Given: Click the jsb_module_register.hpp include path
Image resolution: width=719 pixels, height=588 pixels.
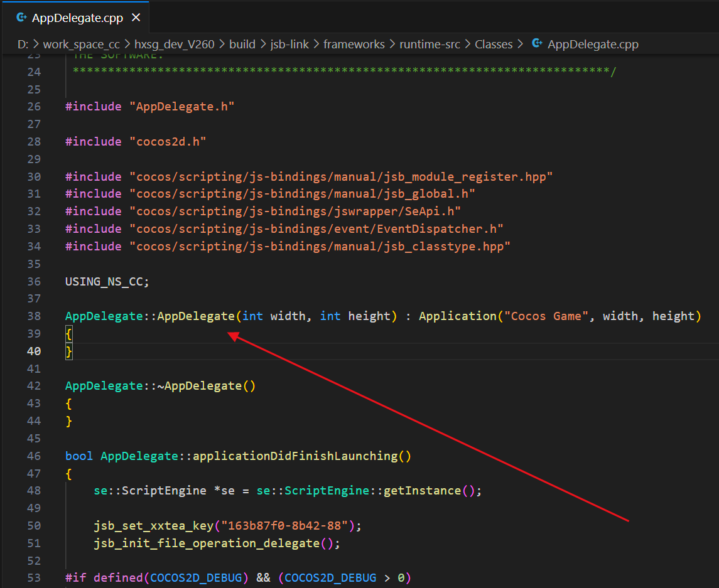Looking at the screenshot, I should pos(341,177).
